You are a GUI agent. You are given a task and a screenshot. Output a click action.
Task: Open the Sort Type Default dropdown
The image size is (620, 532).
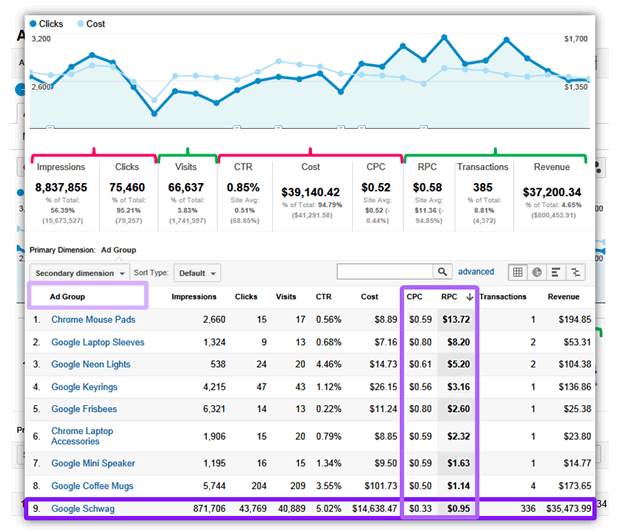pos(197,273)
